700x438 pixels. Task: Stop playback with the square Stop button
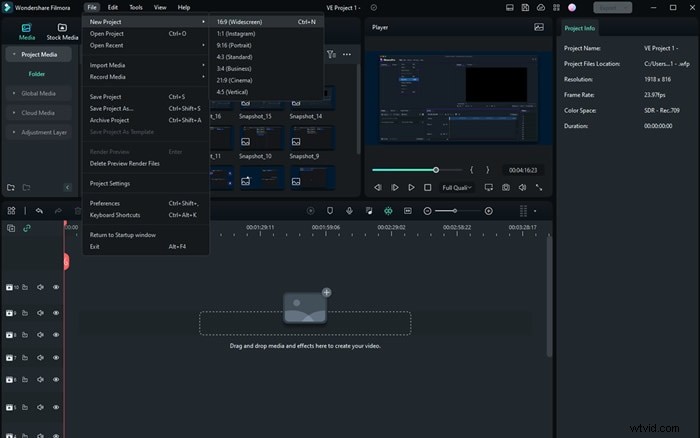428,187
